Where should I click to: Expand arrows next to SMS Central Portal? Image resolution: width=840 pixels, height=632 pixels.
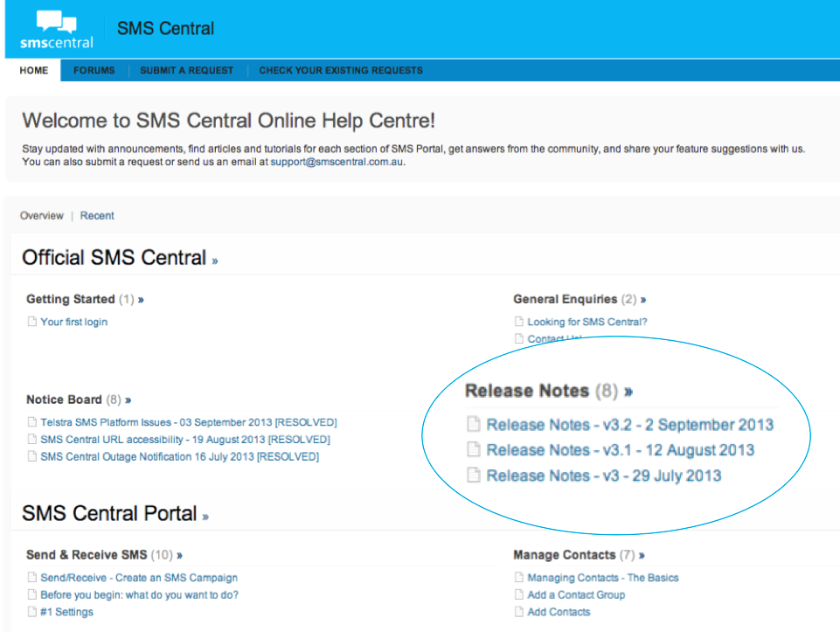(205, 517)
